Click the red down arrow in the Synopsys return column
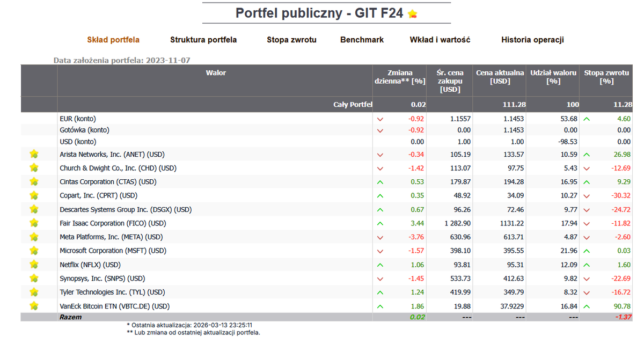This screenshot has height=337, width=644. point(587,279)
